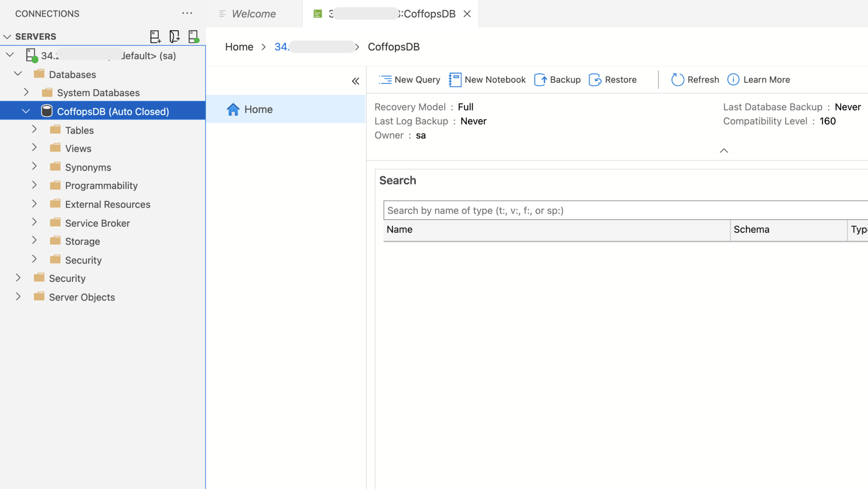The width and height of the screenshot is (868, 489).
Task: Click the New Server Group icon
Action: 175,36
